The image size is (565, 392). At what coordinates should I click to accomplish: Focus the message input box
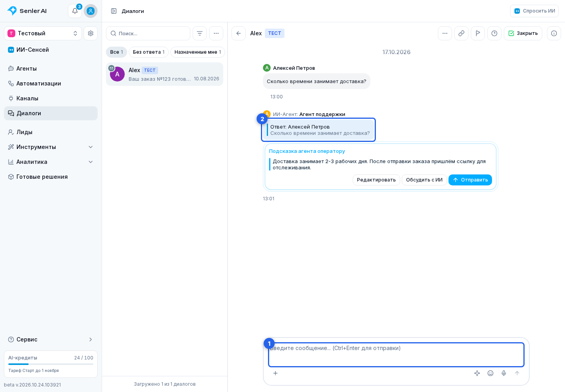coord(396,355)
